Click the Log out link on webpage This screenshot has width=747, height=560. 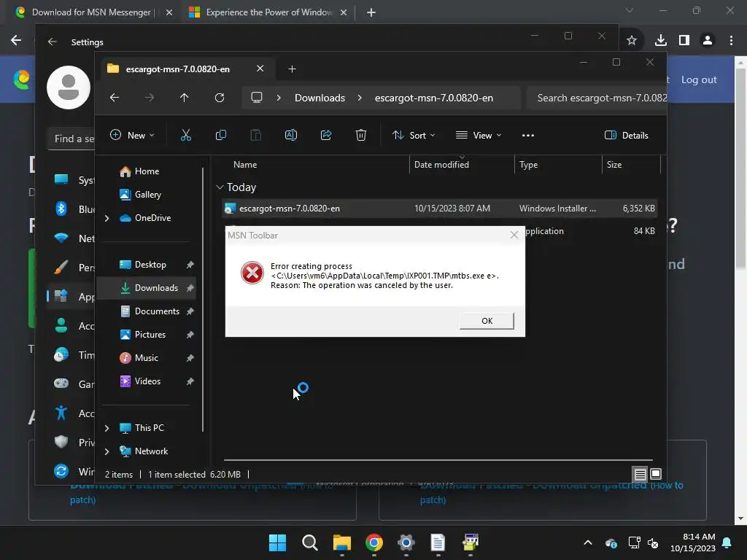(x=698, y=79)
